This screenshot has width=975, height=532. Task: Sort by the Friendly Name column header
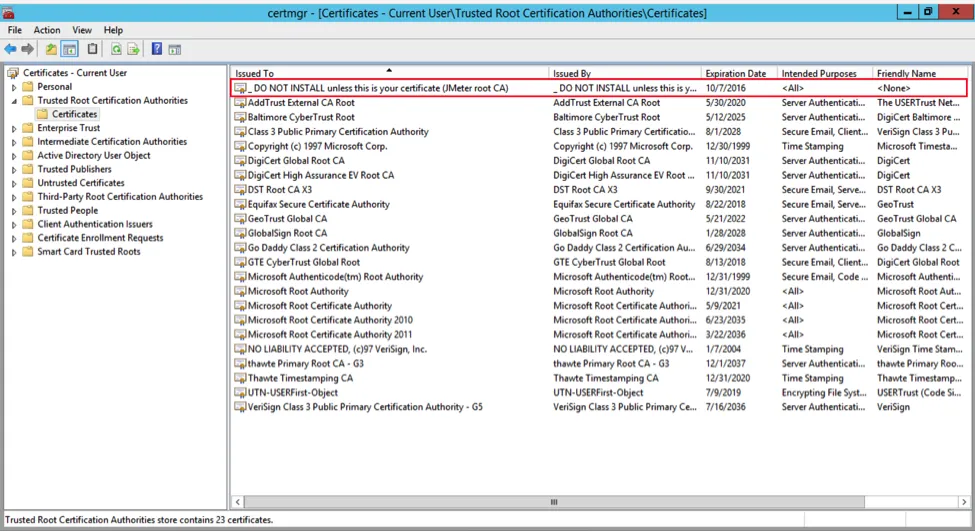pos(920,73)
